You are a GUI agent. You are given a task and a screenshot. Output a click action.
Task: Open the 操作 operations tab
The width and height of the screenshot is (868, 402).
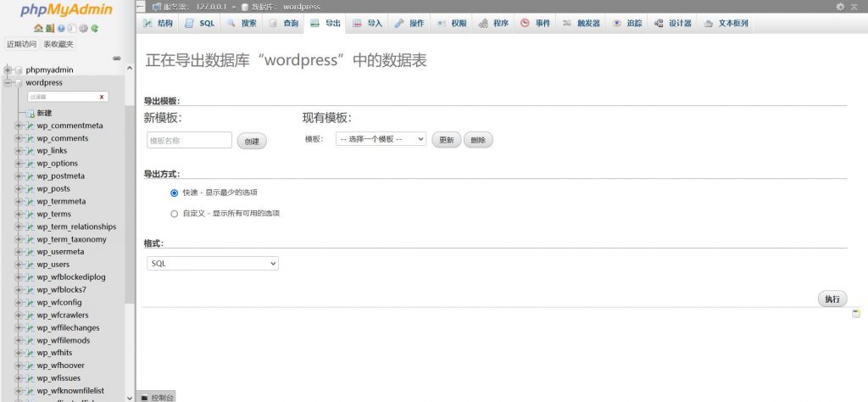409,23
